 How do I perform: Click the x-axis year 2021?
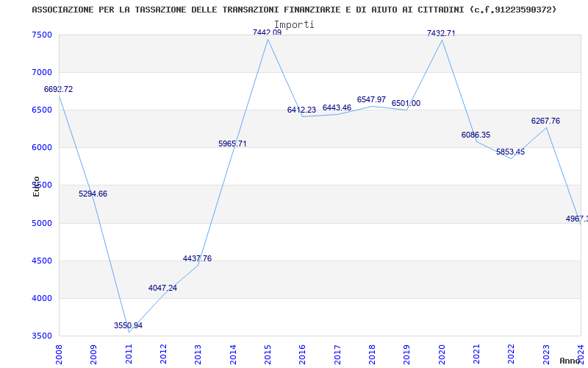click(x=476, y=355)
